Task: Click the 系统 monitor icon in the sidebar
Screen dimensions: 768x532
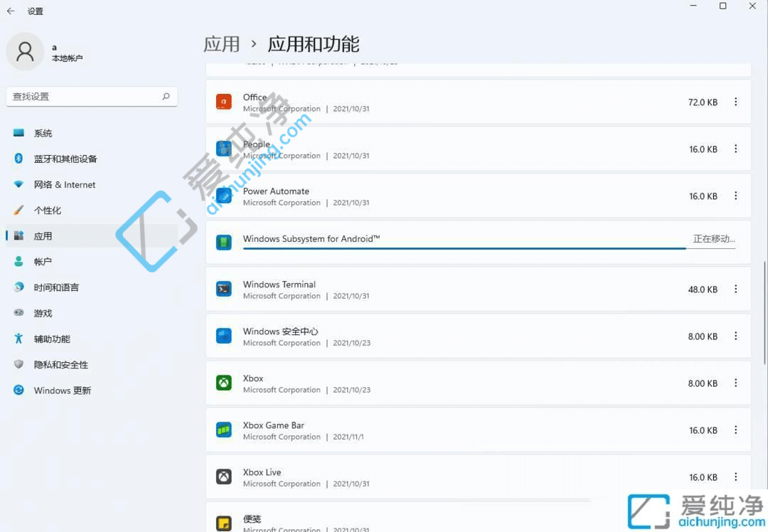Action: [18, 133]
